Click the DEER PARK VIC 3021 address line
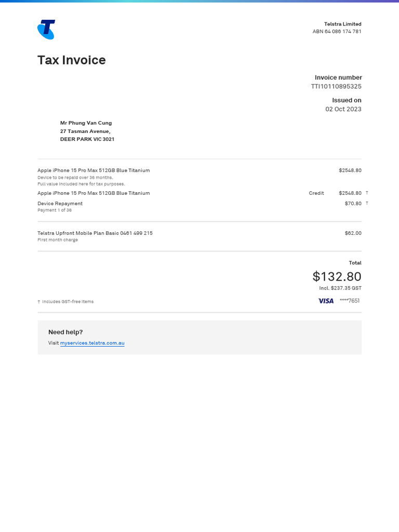Image resolution: width=399 pixels, height=532 pixels. (87, 139)
